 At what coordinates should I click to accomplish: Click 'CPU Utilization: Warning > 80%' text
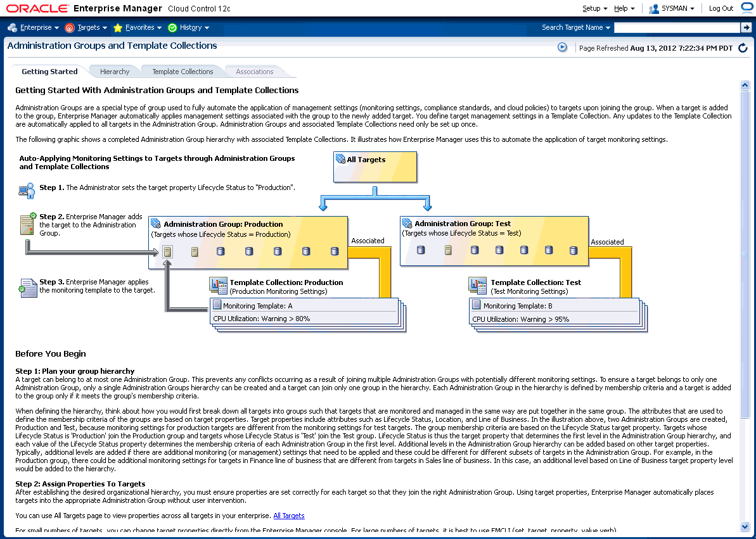[x=261, y=319]
